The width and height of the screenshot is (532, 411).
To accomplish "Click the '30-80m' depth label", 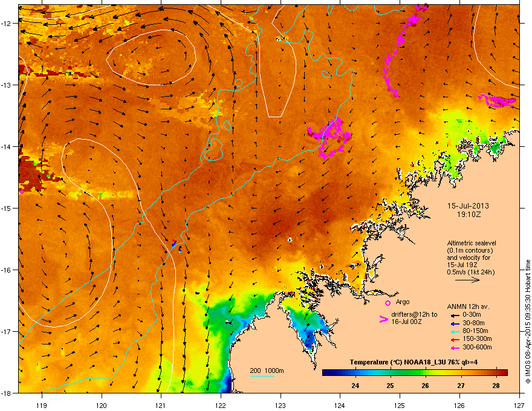I will pyautogui.click(x=473, y=323).
